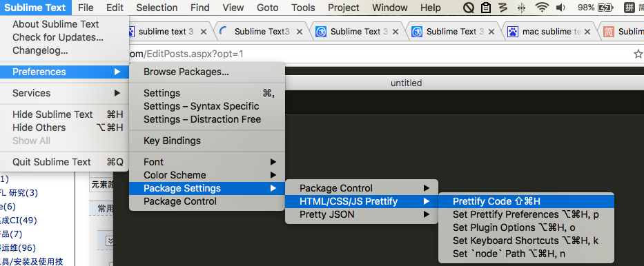Expand Package Control in Package Settings
Screen dimensions: 644x266
[362, 188]
